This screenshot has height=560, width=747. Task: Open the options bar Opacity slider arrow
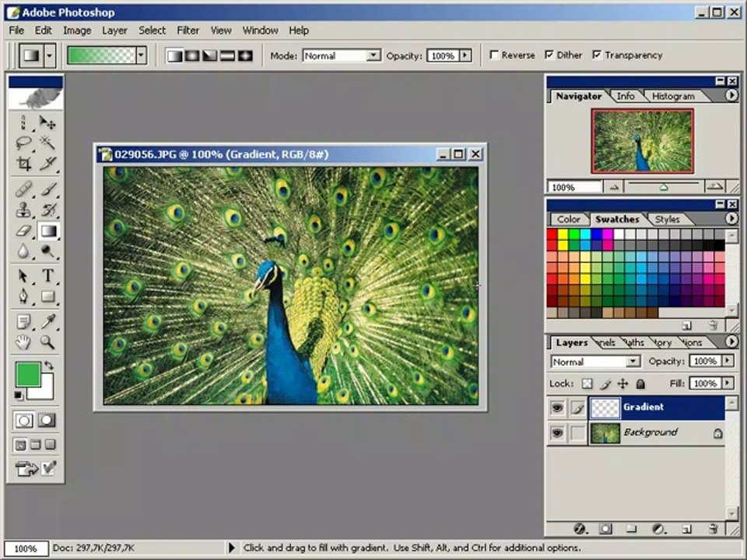tap(466, 56)
